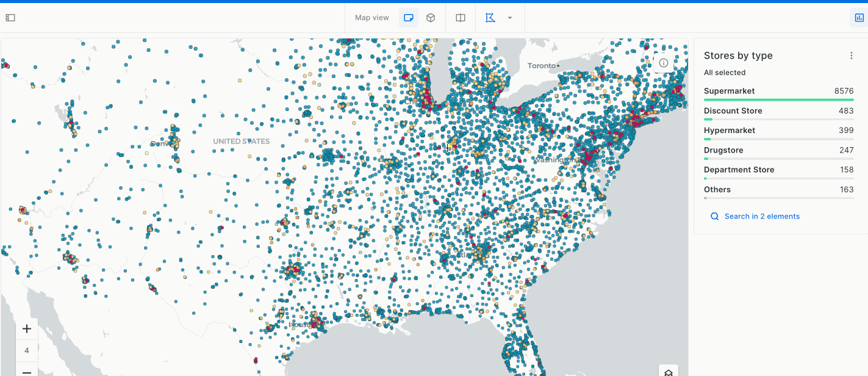Image resolution: width=868 pixels, height=376 pixels.
Task: Click the search magnifier icon in widget
Action: [x=715, y=216]
